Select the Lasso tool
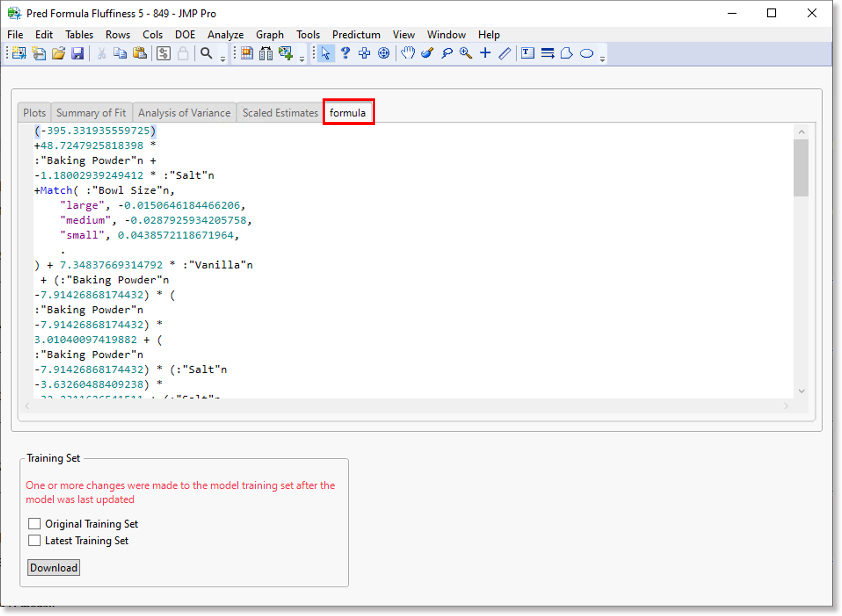The width and height of the screenshot is (842, 616). point(447,53)
